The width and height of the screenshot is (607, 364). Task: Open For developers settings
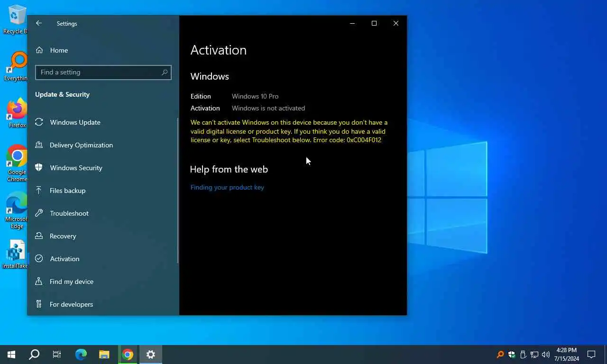pyautogui.click(x=103, y=304)
